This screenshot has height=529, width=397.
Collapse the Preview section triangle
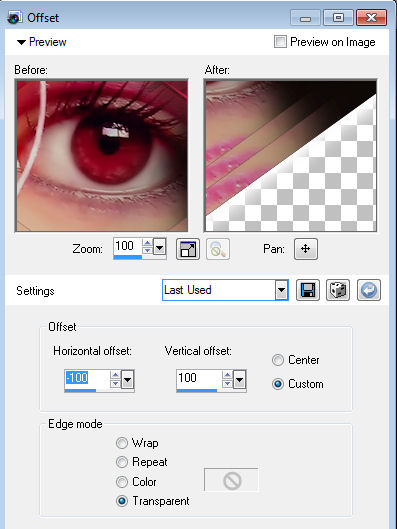(x=21, y=43)
